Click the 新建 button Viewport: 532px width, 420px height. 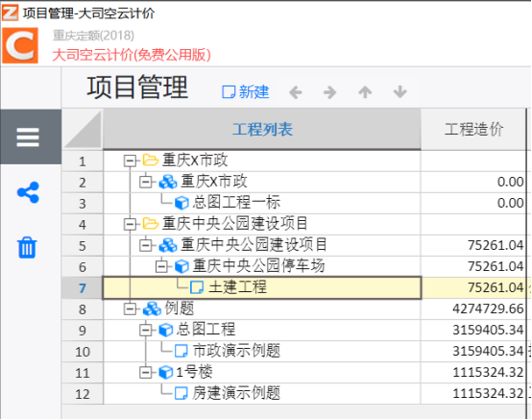(x=246, y=92)
